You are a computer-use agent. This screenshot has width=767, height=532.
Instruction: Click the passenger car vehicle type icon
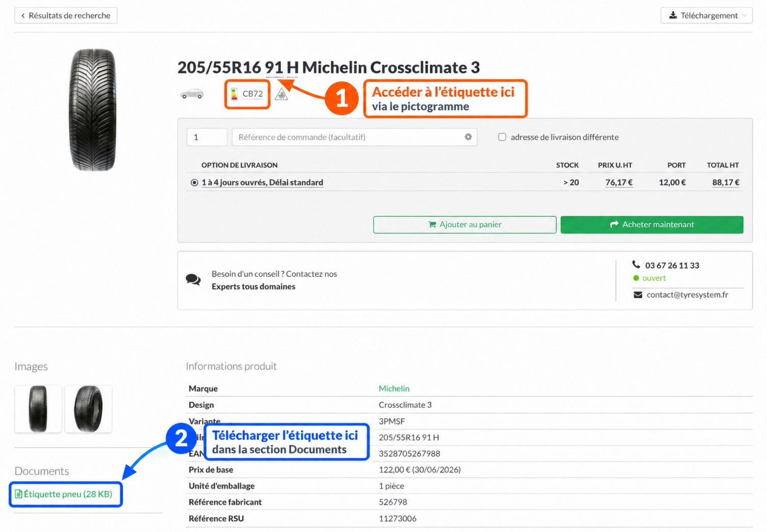192,94
